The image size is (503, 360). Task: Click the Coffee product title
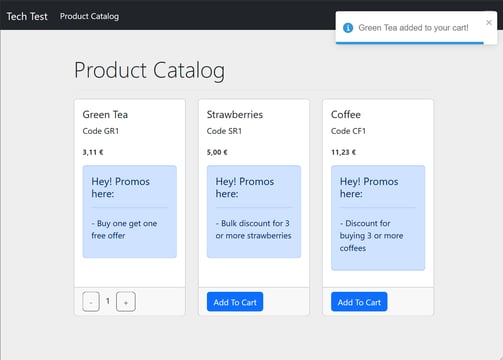(x=346, y=114)
